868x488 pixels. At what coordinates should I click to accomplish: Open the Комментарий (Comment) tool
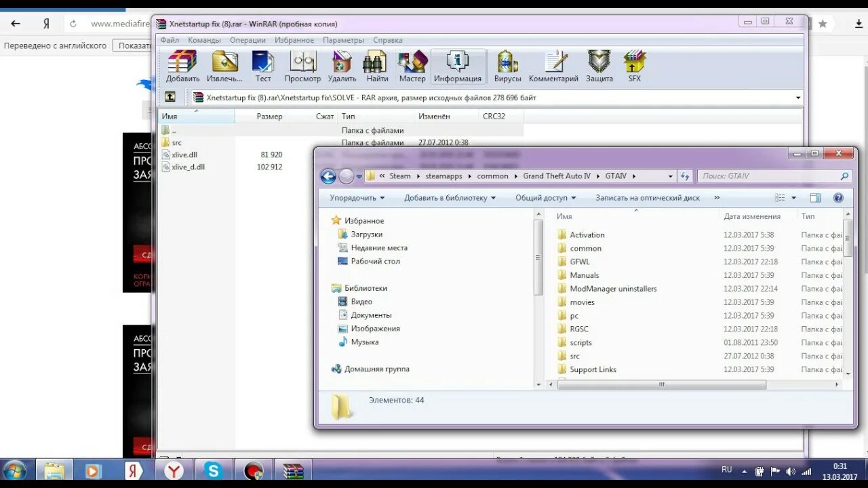point(554,66)
